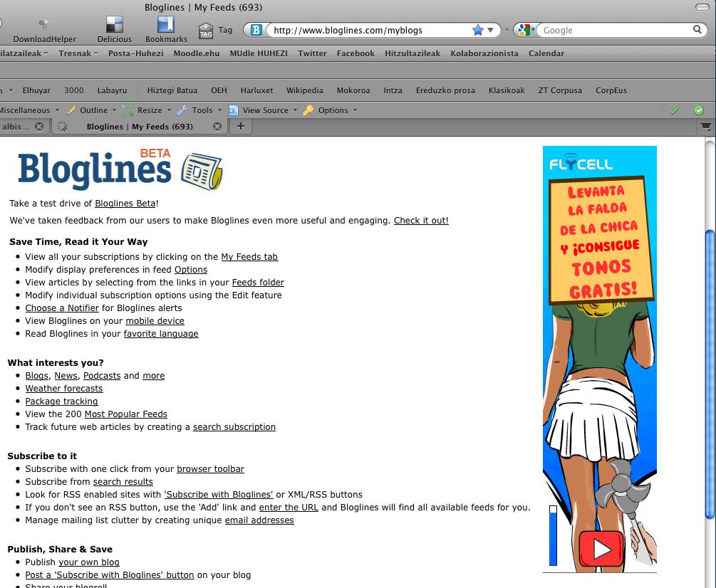This screenshot has height=588, width=716.
Task: Open the browser toolbar link
Action: pyautogui.click(x=210, y=468)
